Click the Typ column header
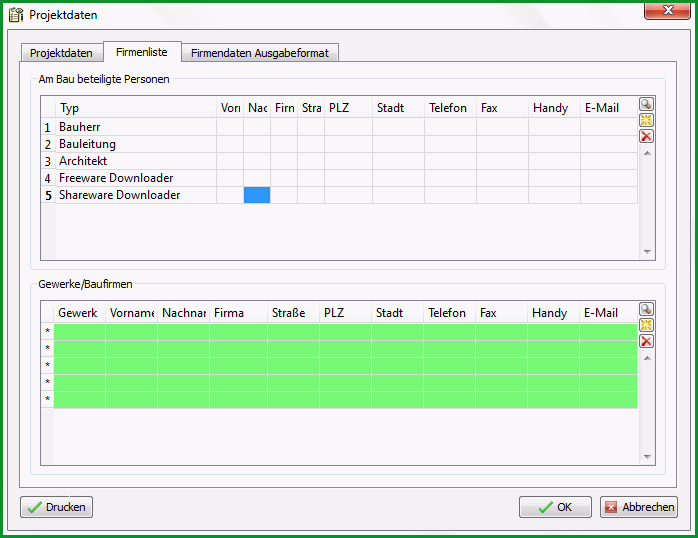698x538 pixels. (x=136, y=108)
